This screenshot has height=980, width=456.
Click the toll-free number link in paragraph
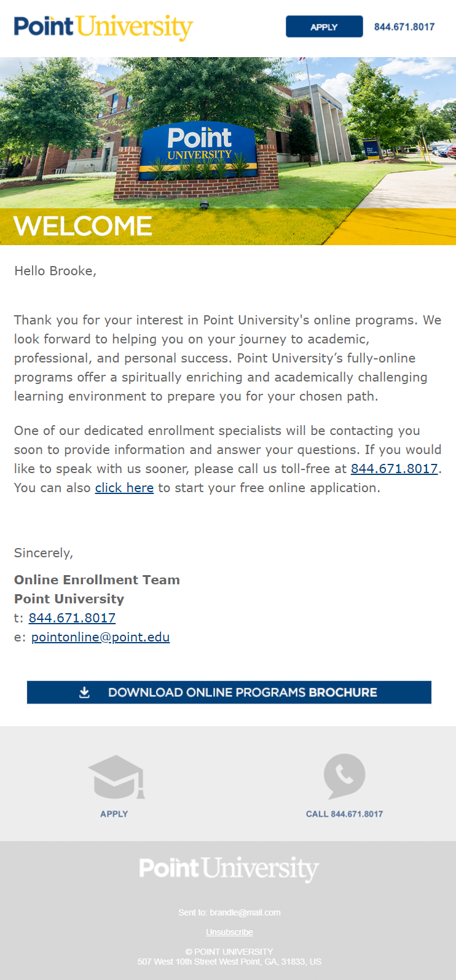[x=394, y=469]
